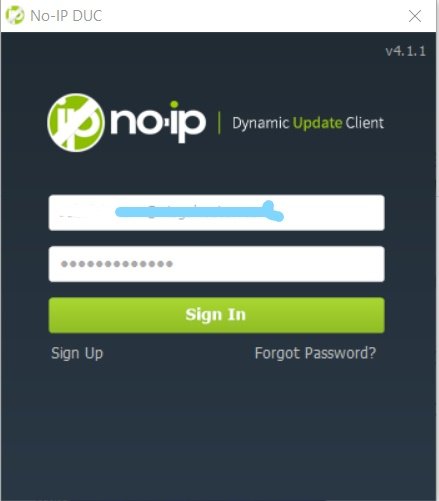439x501 pixels.
Task: Focus the password input field
Action: click(x=217, y=264)
